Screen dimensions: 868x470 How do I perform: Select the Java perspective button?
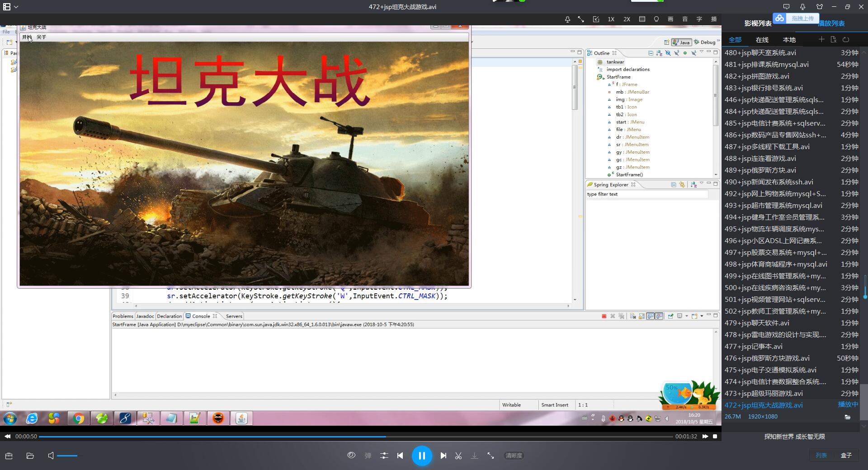[x=681, y=42]
